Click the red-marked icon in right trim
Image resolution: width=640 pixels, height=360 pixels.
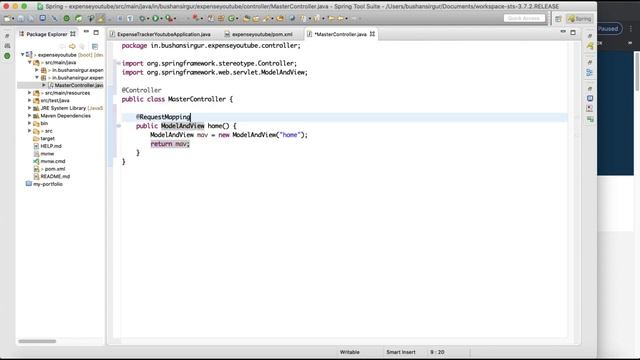tap(590, 109)
